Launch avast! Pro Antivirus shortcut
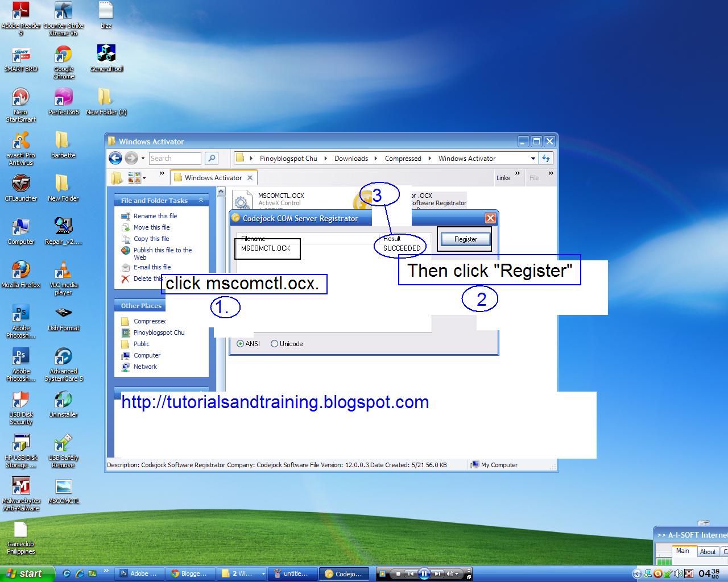The height and width of the screenshot is (582, 728). [21, 149]
